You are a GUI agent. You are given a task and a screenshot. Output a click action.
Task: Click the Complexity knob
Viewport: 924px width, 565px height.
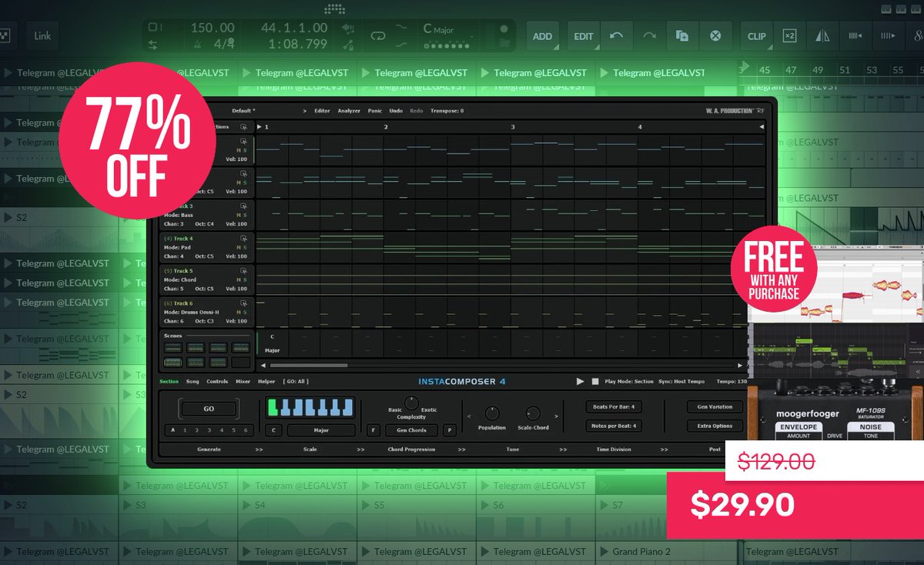(412, 403)
